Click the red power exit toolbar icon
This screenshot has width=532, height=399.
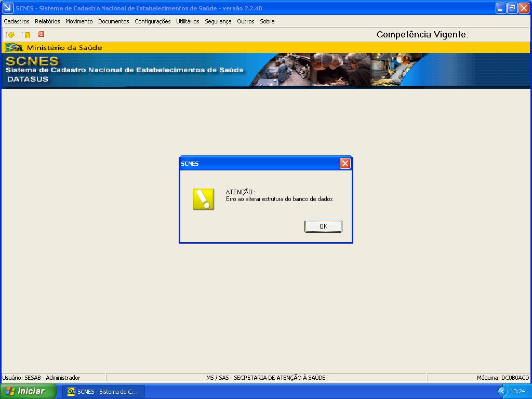[42, 34]
